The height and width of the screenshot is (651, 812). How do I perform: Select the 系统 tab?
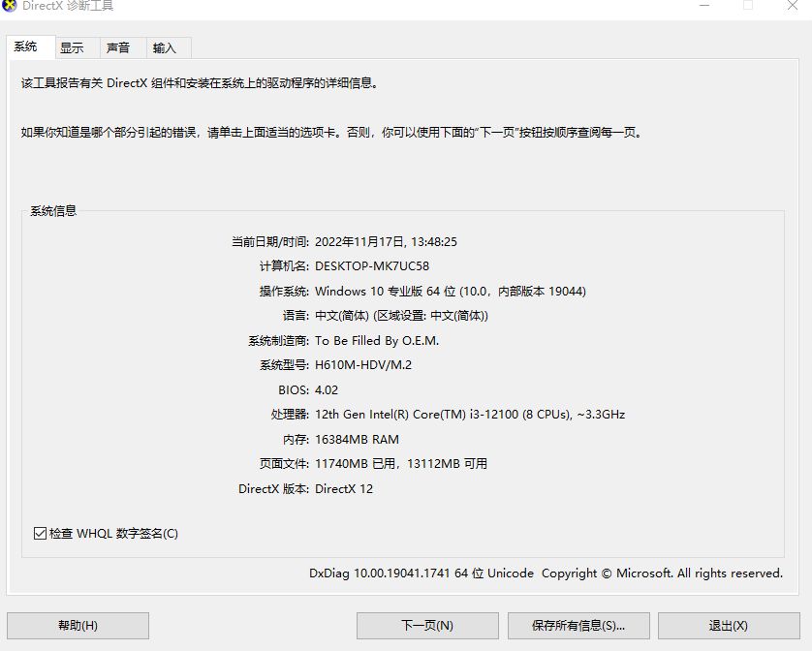click(31, 47)
